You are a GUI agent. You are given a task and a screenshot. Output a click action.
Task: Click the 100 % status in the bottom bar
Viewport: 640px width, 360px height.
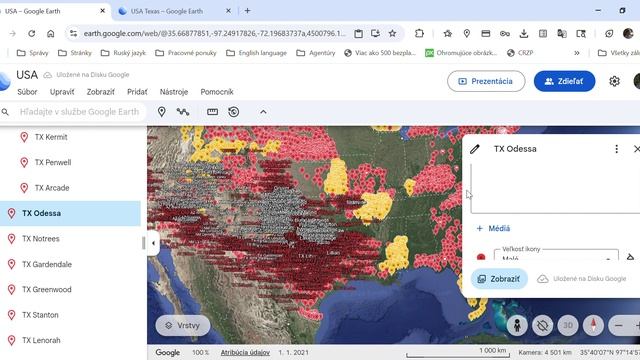pyautogui.click(x=200, y=352)
